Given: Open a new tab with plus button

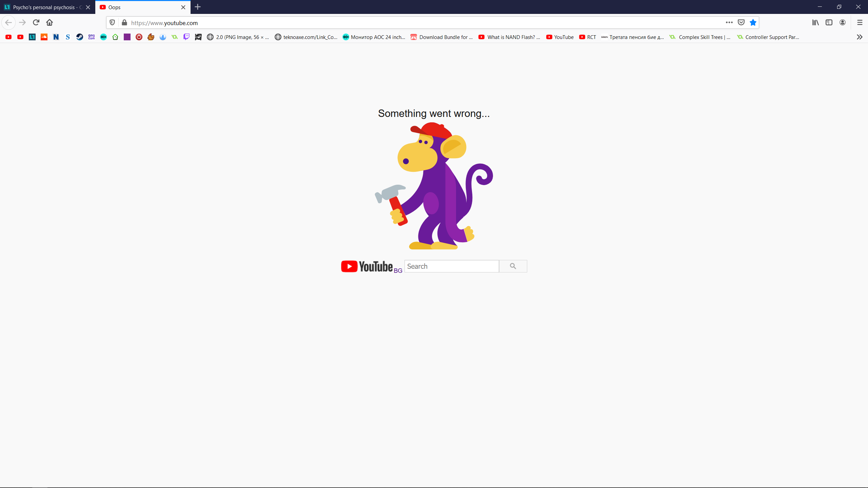Looking at the screenshot, I should click(198, 7).
